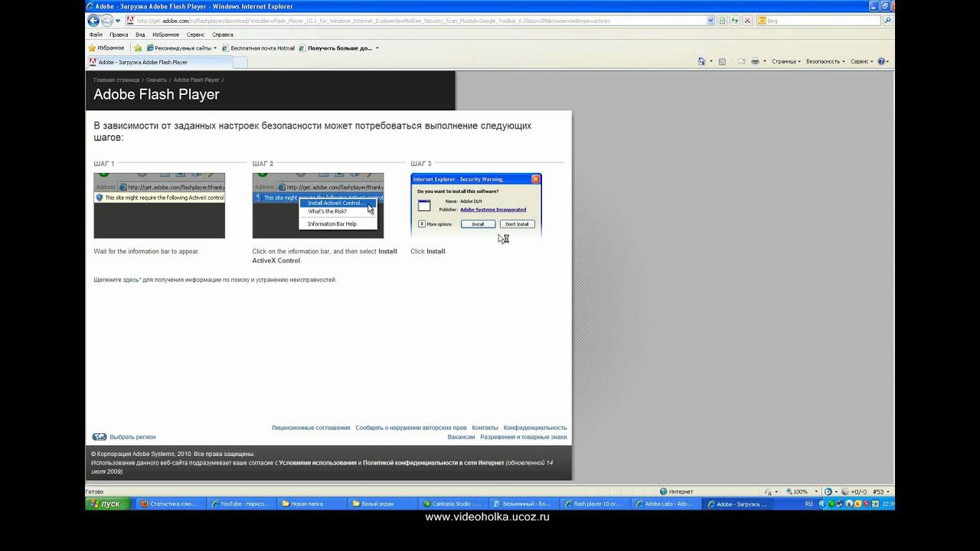Open the Контакты footer link
Viewport: 980px width, 551px height.
485,428
